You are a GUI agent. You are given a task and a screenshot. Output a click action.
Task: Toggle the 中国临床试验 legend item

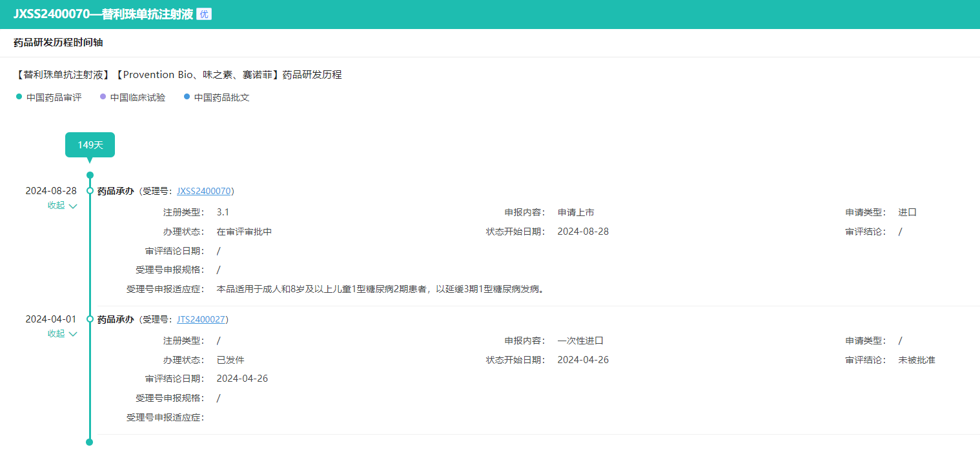133,97
